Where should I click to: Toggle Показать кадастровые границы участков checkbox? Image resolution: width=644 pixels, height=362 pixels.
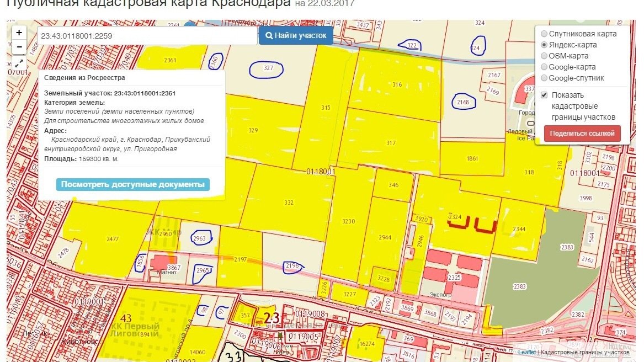[x=544, y=95]
